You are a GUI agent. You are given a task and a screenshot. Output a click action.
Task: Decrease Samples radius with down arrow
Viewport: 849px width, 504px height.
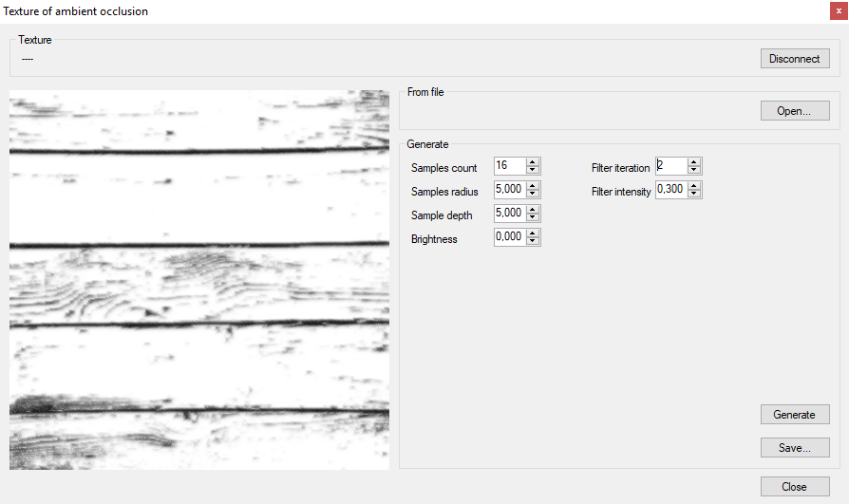click(533, 195)
